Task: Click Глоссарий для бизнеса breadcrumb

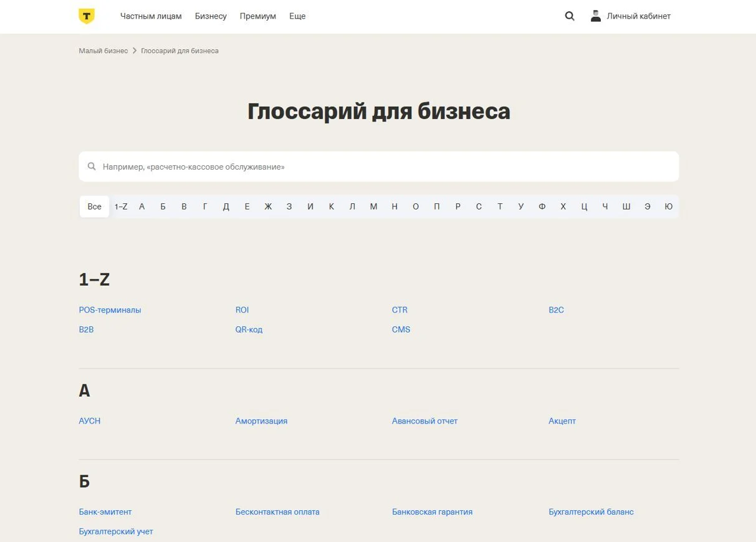Action: pyautogui.click(x=179, y=51)
